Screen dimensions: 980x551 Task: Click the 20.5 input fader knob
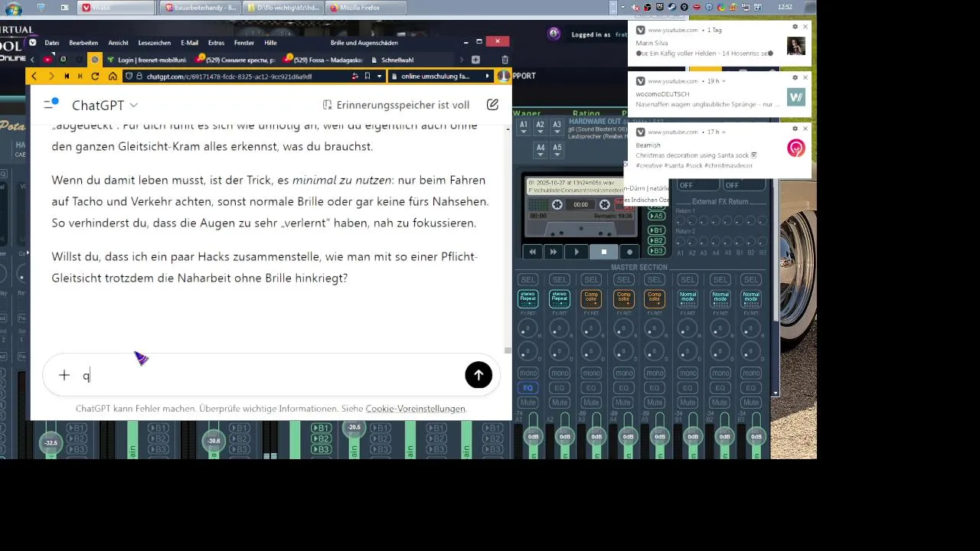click(x=354, y=428)
